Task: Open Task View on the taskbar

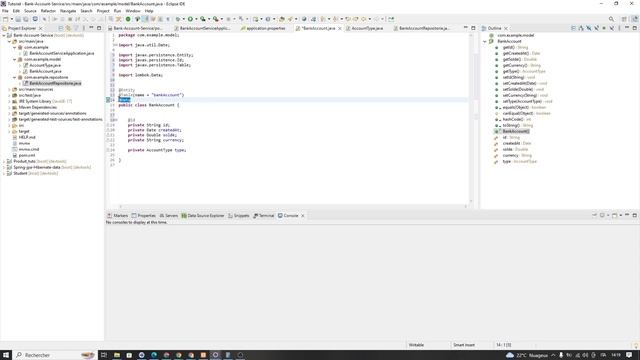Action: pos(104,355)
